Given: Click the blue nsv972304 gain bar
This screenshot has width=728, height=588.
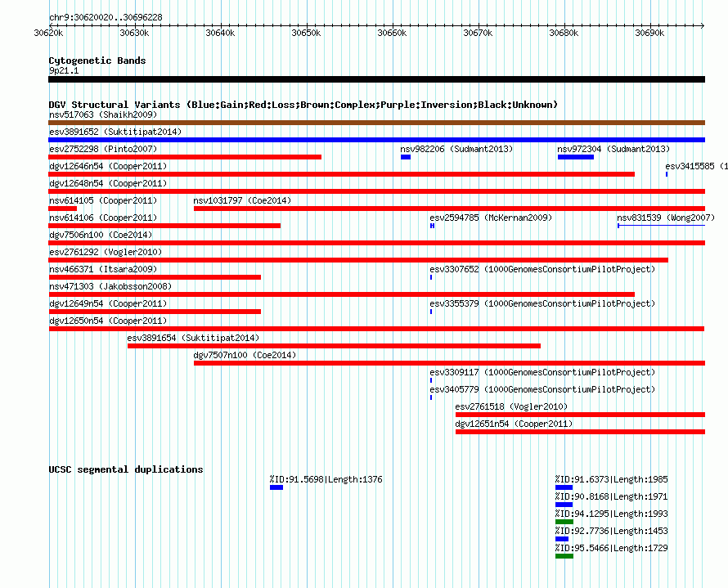Looking at the screenshot, I should 576,157.
